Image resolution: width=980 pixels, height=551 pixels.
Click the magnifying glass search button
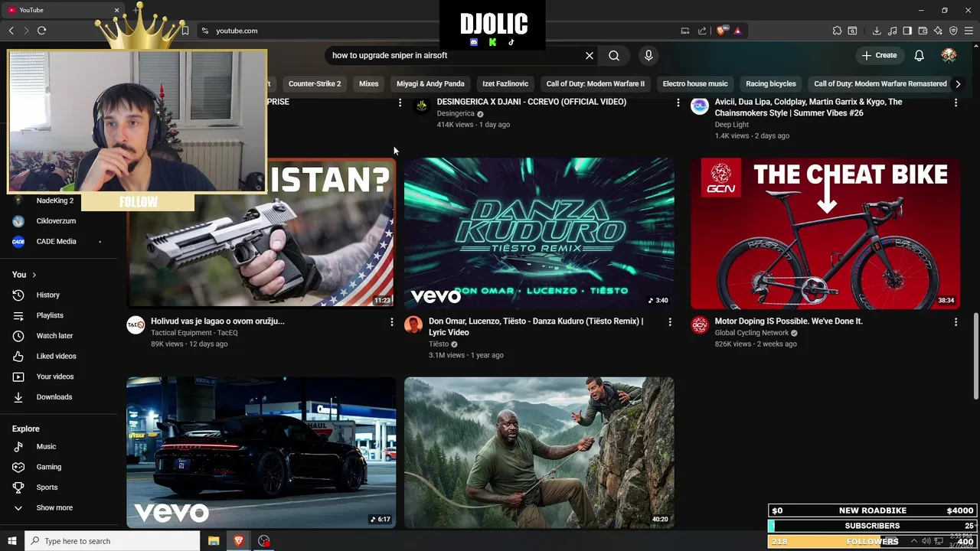click(x=614, y=55)
